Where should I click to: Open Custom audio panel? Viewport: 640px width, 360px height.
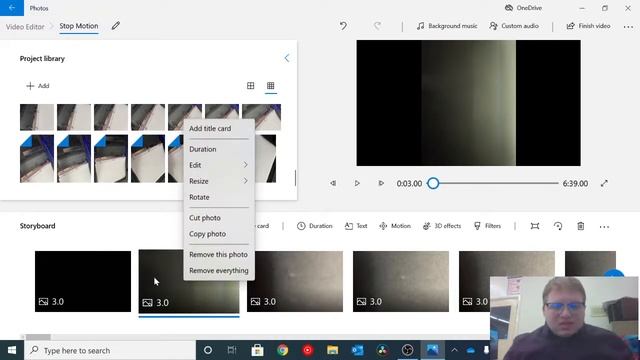(514, 26)
